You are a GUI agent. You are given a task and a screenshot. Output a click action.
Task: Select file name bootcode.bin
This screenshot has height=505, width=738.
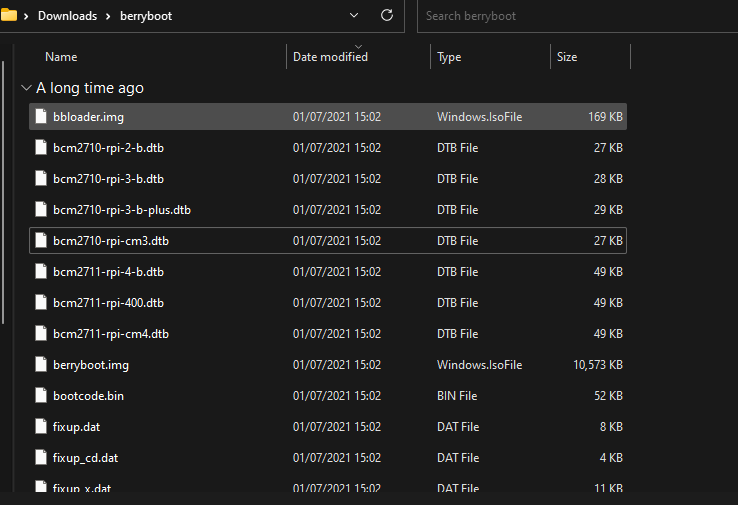(88, 396)
